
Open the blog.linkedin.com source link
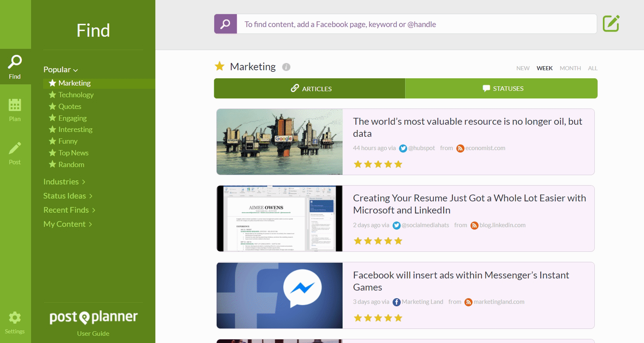[503, 225]
